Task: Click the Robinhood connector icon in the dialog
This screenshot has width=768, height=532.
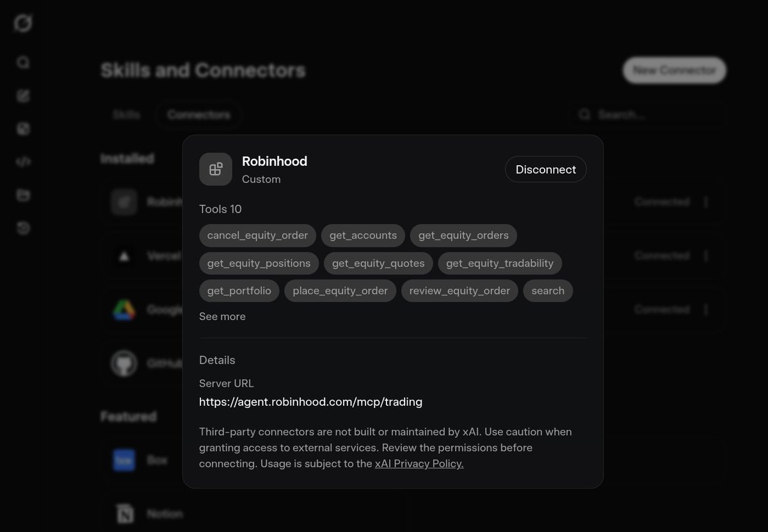Action: click(216, 169)
